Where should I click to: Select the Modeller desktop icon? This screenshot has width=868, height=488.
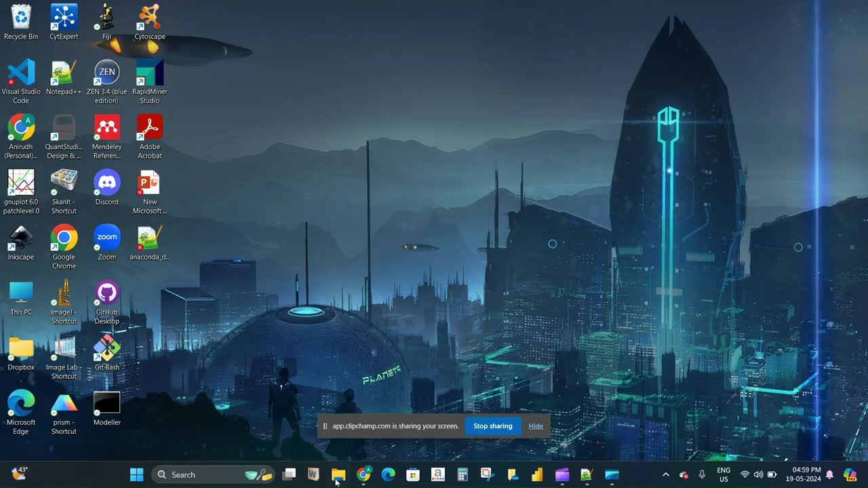click(107, 409)
